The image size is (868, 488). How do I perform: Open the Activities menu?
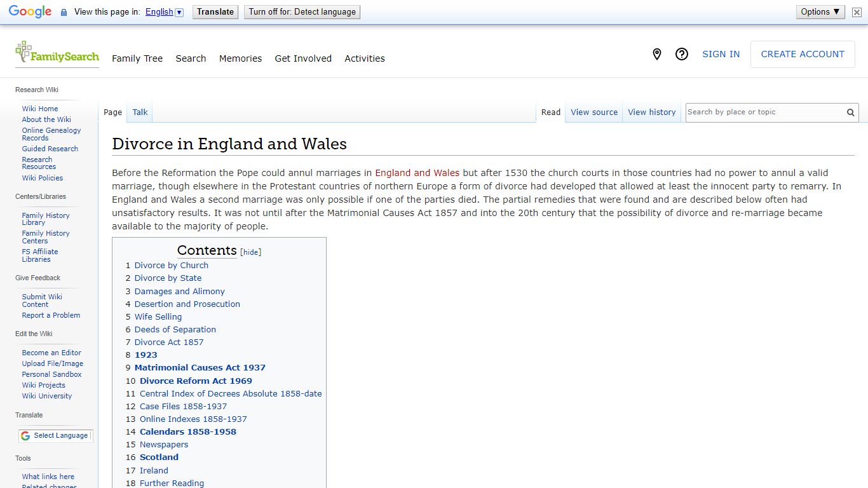tap(365, 58)
